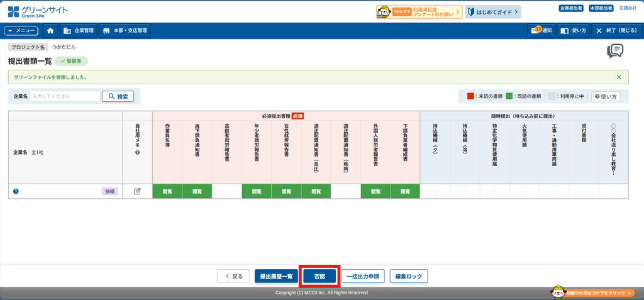Click the 添付書類 column header
This screenshot has width=644, height=300.
tap(584, 152)
